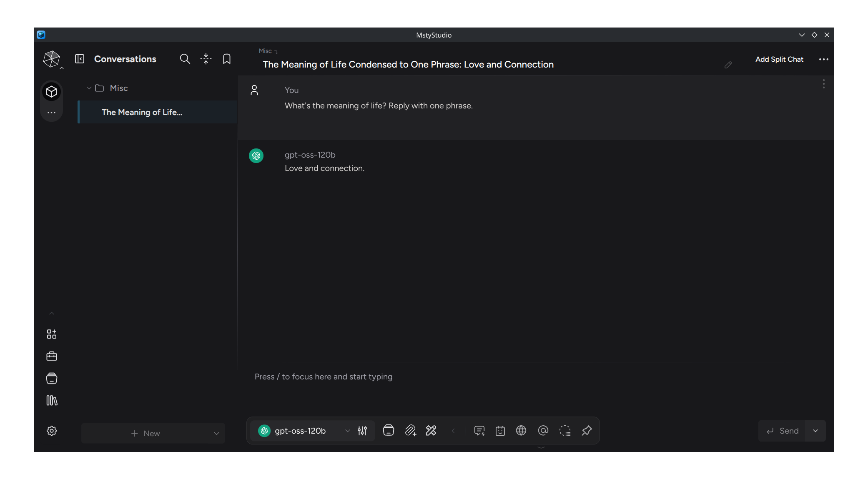Pin the message toolbar
This screenshot has height=492, width=868.
pos(586,431)
